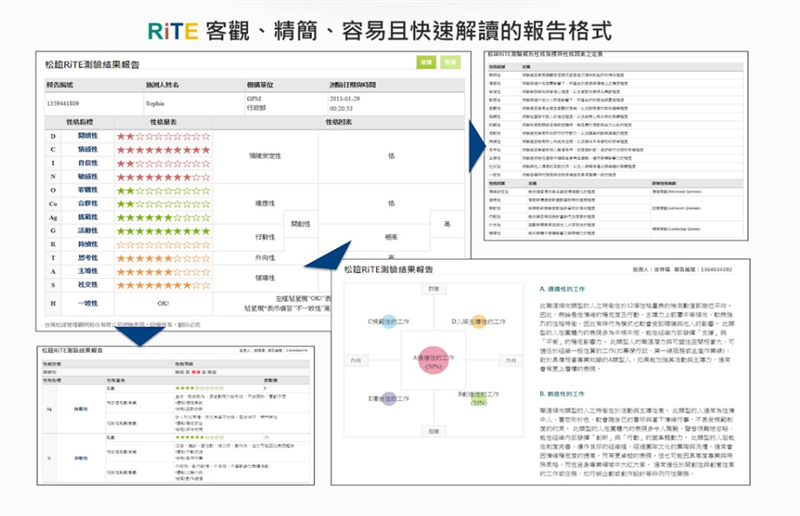Click the RiTE logo in the page title
This screenshot has height=516, width=800.
[x=173, y=31]
